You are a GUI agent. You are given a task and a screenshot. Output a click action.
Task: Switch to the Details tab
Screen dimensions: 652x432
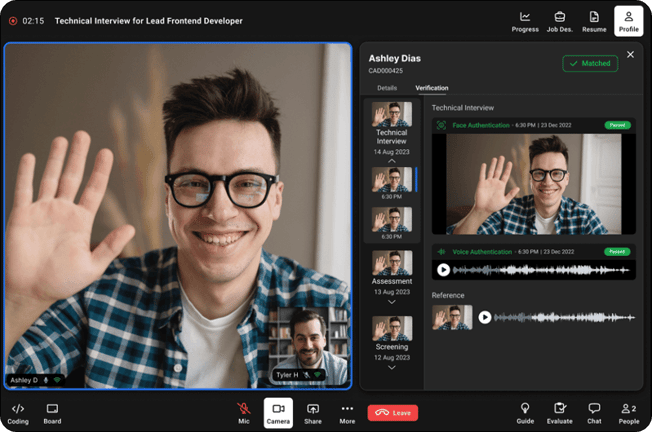coord(386,88)
